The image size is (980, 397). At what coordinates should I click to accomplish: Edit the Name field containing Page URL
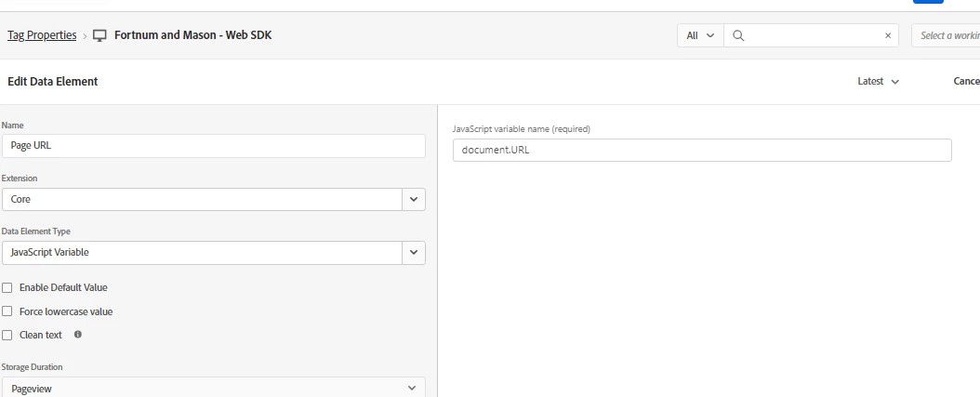(x=214, y=146)
